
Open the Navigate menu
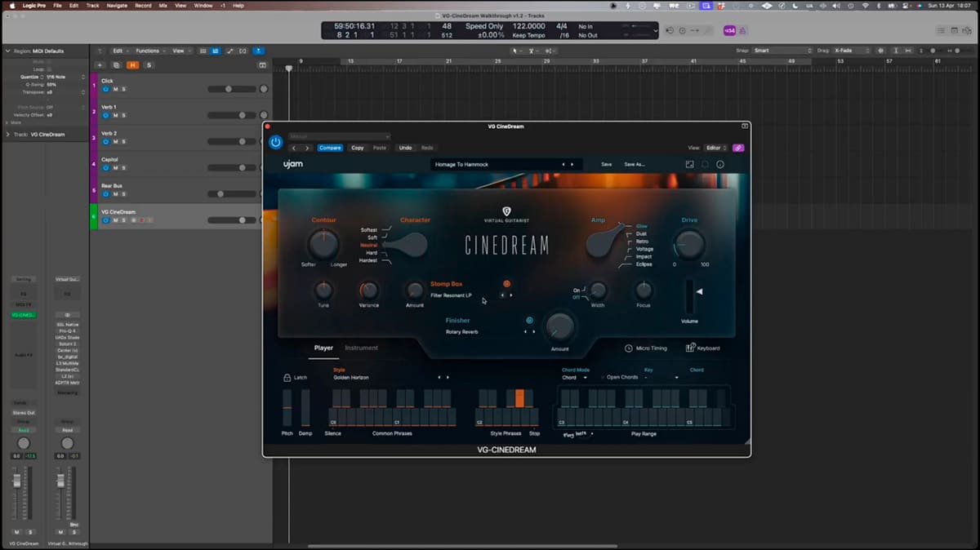click(x=117, y=6)
